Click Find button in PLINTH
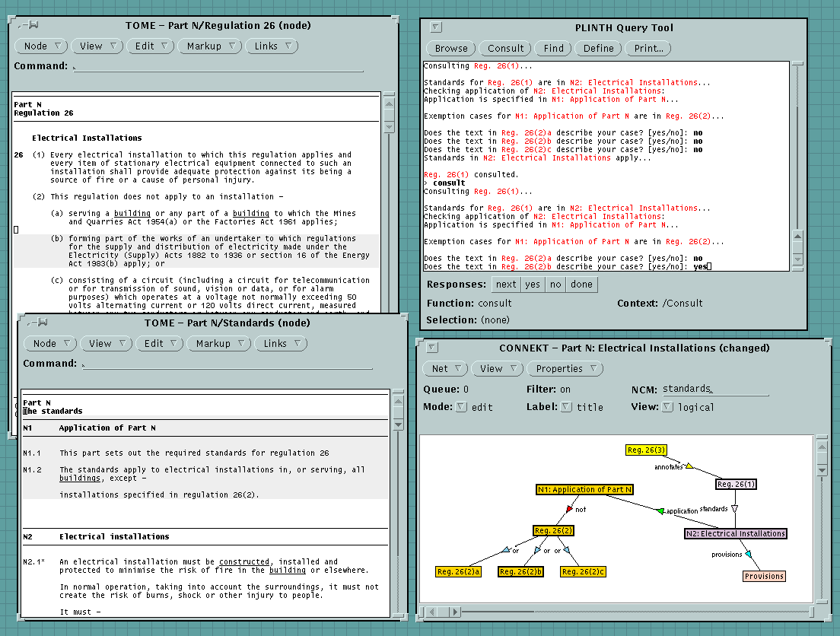840x636 pixels. pos(553,48)
